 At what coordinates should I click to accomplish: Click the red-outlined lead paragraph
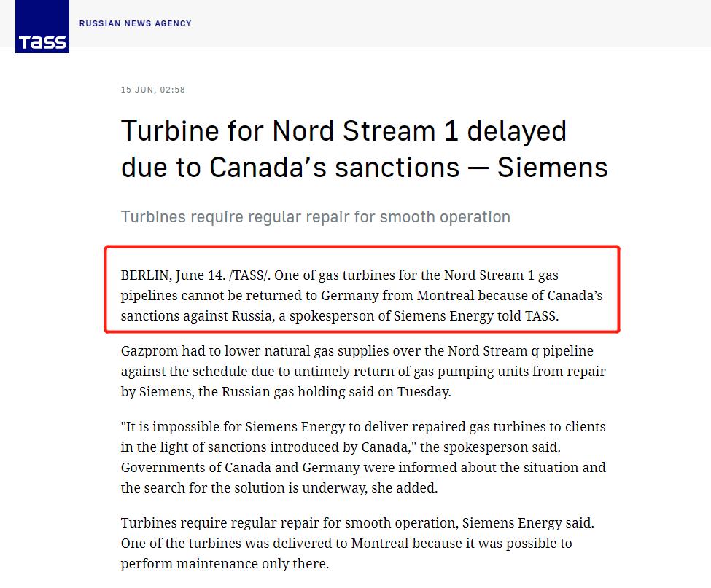[x=362, y=297]
